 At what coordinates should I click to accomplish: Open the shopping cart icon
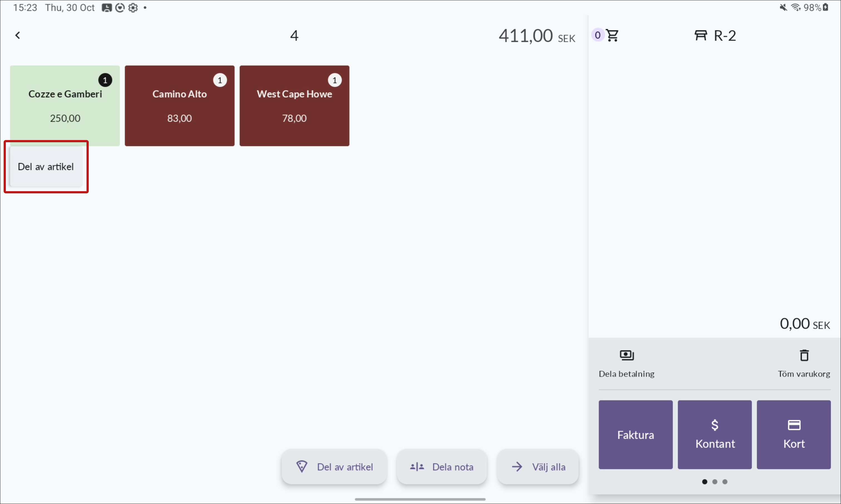(613, 35)
